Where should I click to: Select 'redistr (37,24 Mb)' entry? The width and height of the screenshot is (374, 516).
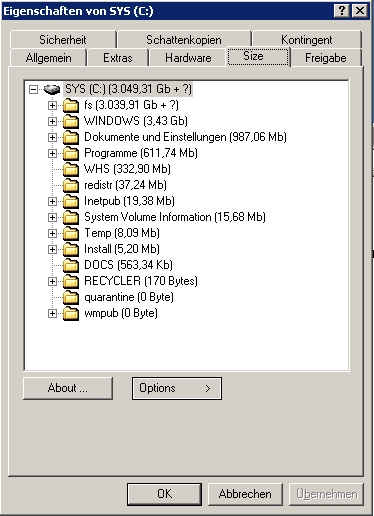[x=125, y=185]
